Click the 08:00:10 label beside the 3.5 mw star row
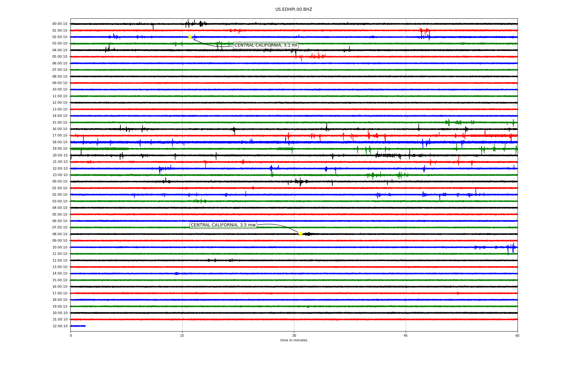588x368 pixels. point(60,234)
